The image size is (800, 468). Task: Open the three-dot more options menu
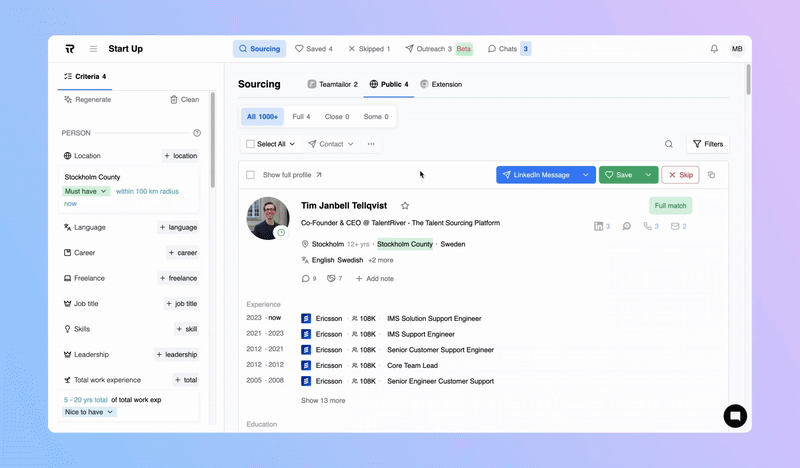pos(371,144)
